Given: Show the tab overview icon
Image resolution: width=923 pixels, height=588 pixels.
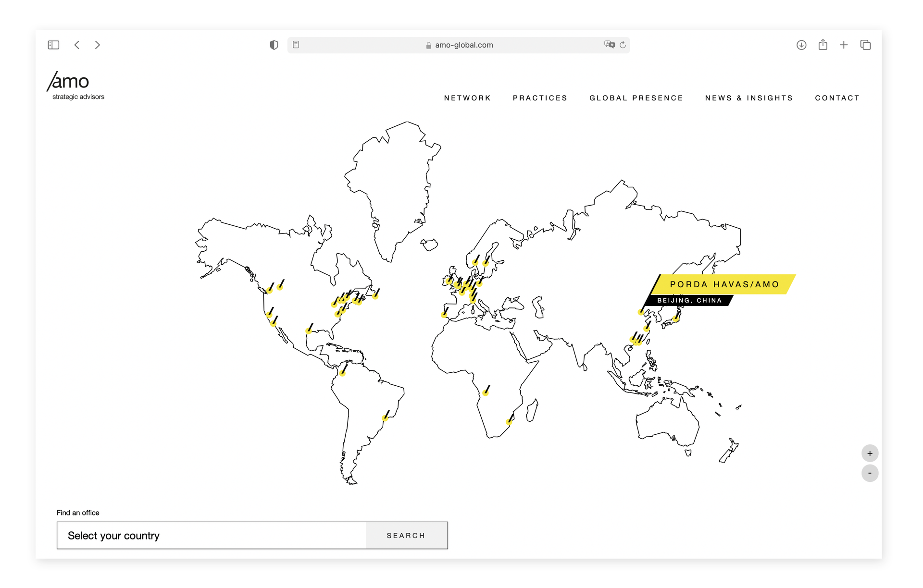Looking at the screenshot, I should pyautogui.click(x=865, y=45).
